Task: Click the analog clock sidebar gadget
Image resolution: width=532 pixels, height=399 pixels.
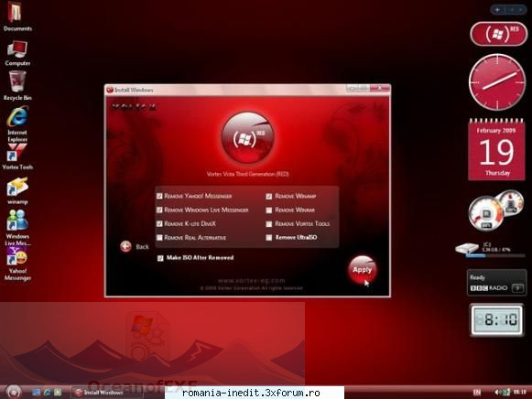Action: coord(497,81)
